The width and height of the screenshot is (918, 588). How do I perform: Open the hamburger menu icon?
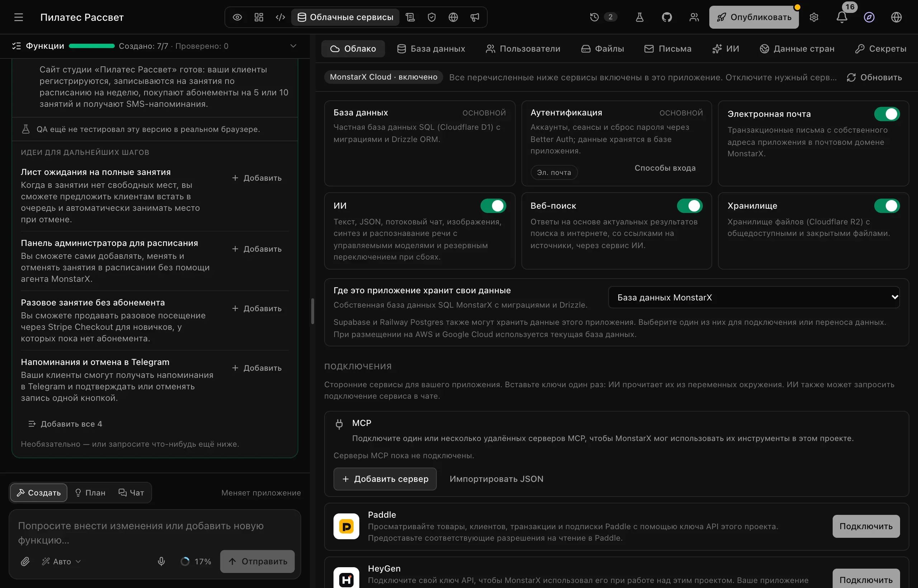click(18, 17)
